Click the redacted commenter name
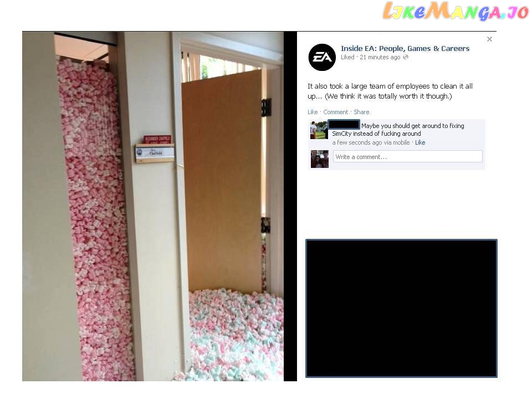This screenshot has height=399, width=532. coord(344,125)
